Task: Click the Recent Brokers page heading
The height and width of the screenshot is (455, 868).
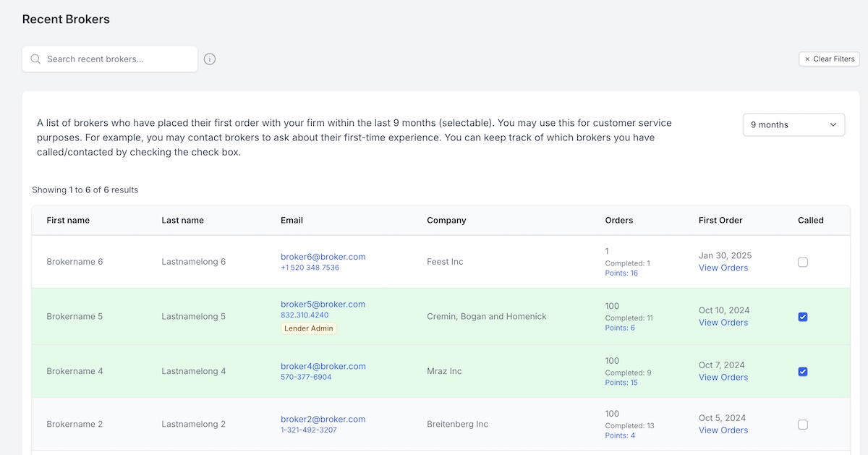Action: [66, 20]
